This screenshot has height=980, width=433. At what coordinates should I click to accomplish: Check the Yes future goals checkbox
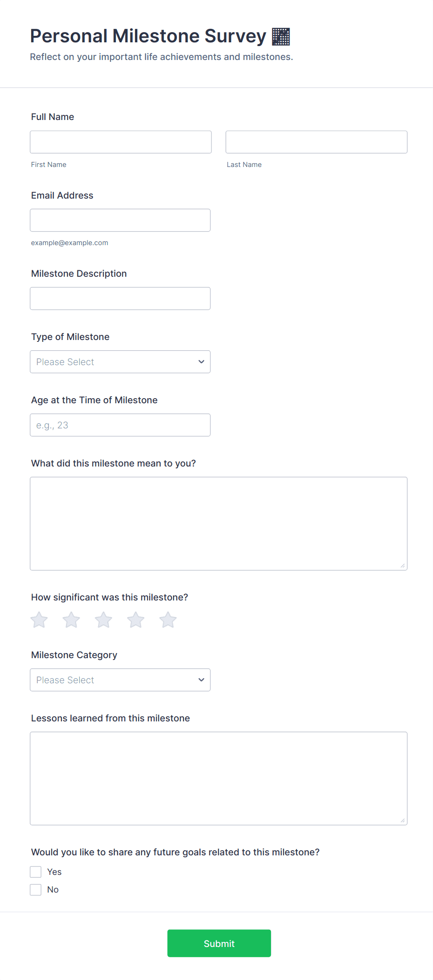36,872
